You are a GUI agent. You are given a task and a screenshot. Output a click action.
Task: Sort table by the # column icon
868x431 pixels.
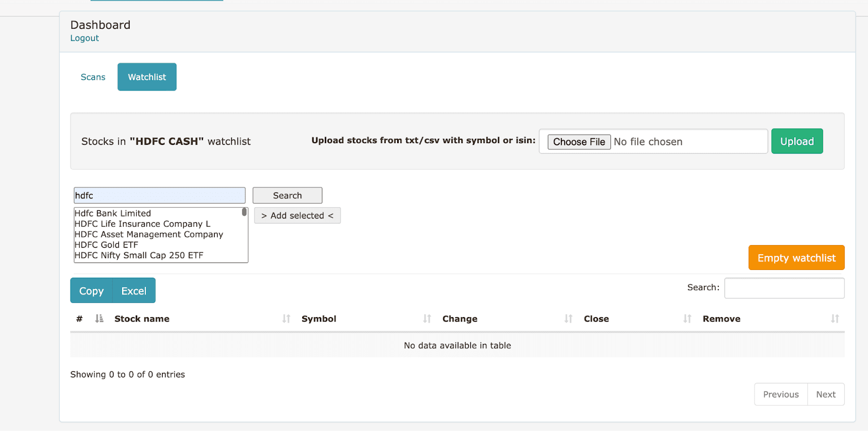pos(99,319)
